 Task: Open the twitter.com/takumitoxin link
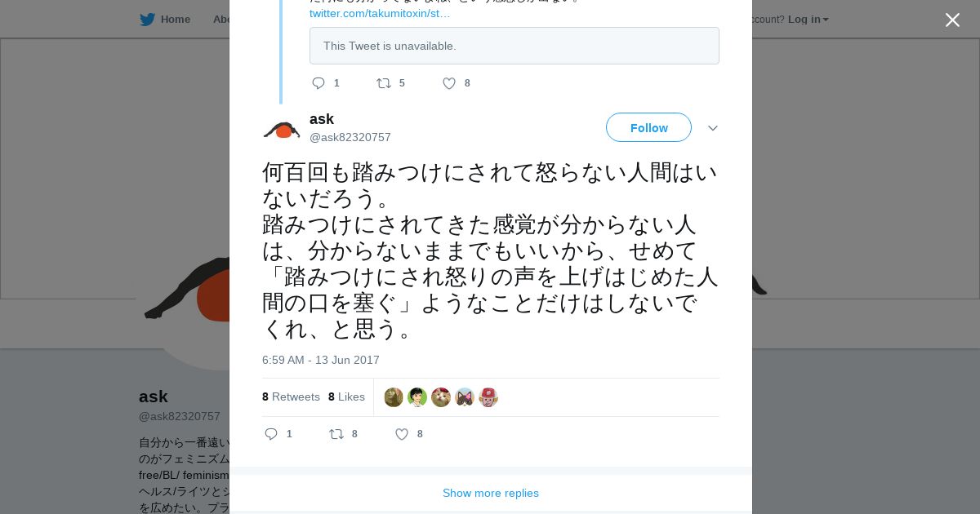pyautogui.click(x=380, y=14)
